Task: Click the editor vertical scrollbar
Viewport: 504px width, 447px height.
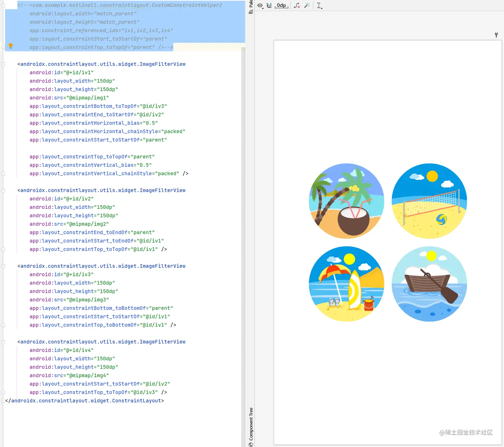Action: [243, 247]
